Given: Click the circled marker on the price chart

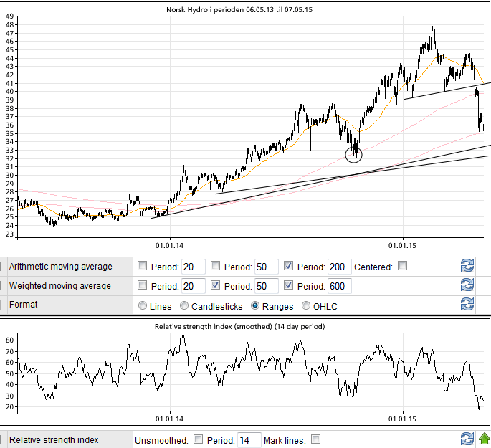Looking at the screenshot, I should (353, 154).
